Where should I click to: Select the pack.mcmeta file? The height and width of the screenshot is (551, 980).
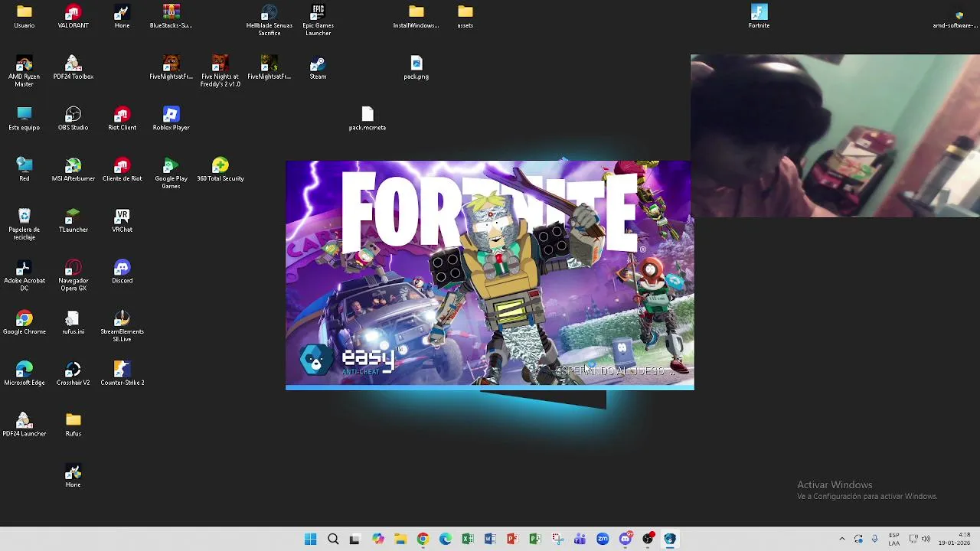coord(367,119)
